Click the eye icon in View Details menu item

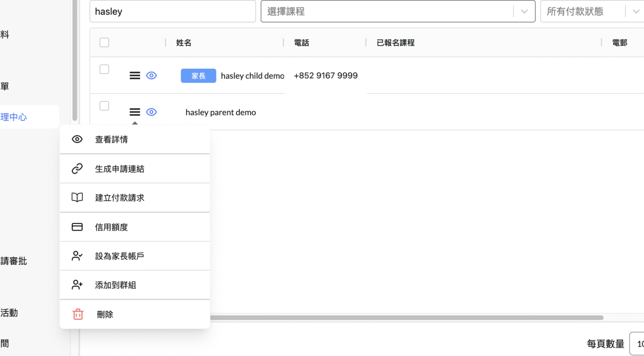click(x=77, y=139)
